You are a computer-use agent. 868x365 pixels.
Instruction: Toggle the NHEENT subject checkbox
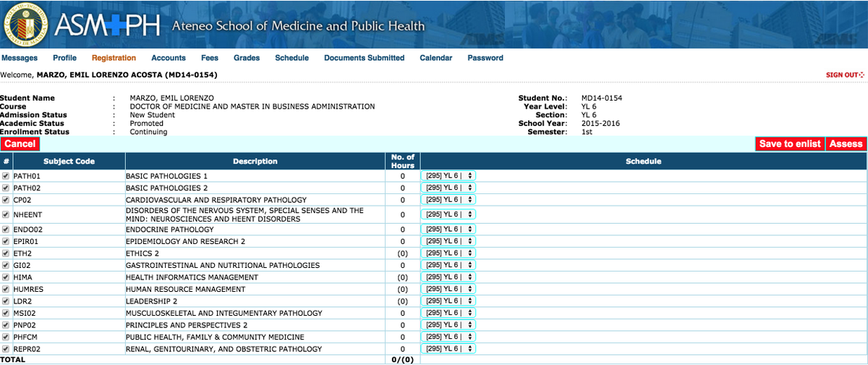pyautogui.click(x=6, y=214)
